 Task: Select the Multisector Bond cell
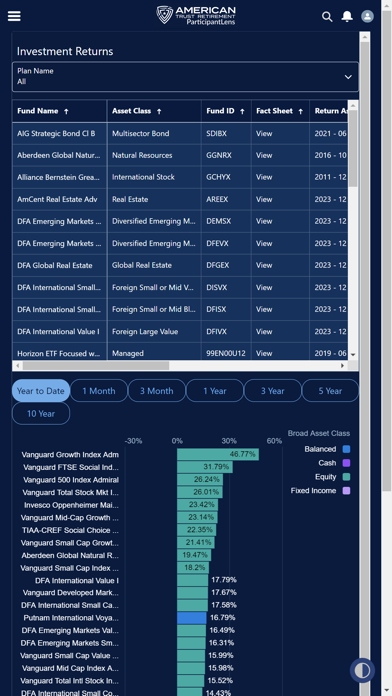154,133
